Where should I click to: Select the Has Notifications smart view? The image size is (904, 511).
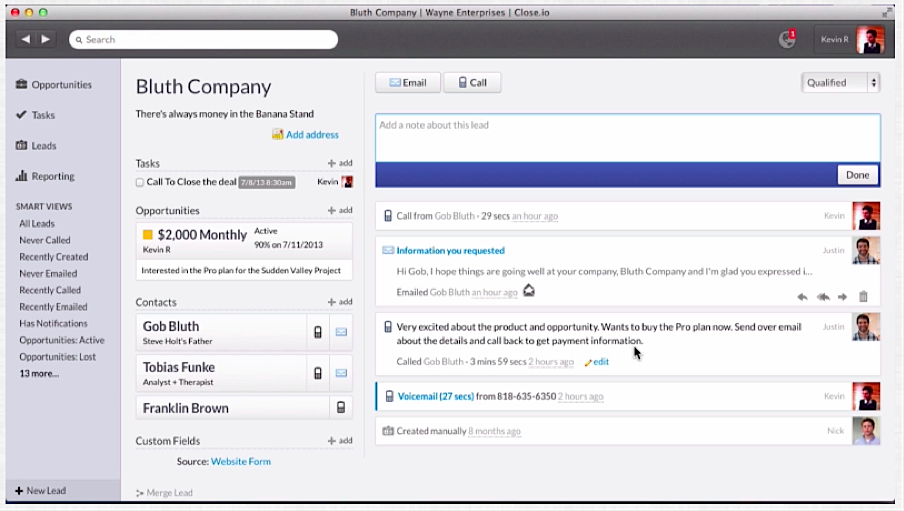tap(53, 324)
